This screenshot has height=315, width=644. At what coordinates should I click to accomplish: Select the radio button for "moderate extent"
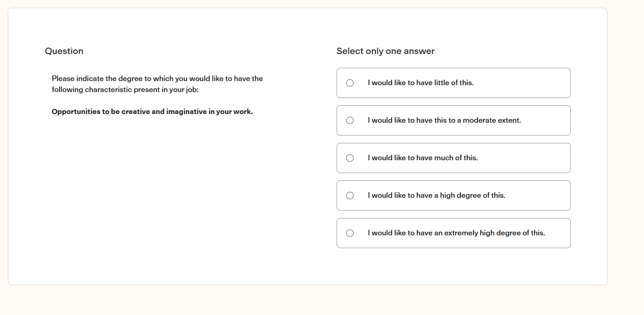tap(350, 120)
